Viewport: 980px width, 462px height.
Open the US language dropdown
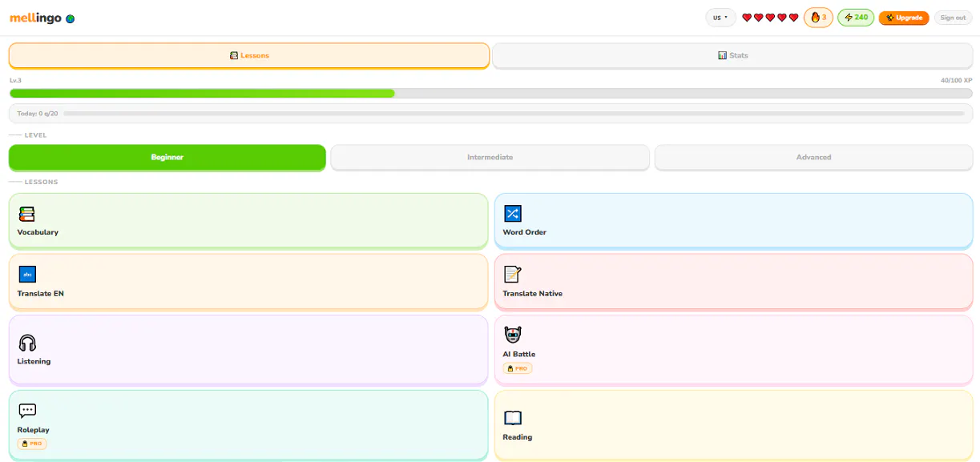(720, 18)
